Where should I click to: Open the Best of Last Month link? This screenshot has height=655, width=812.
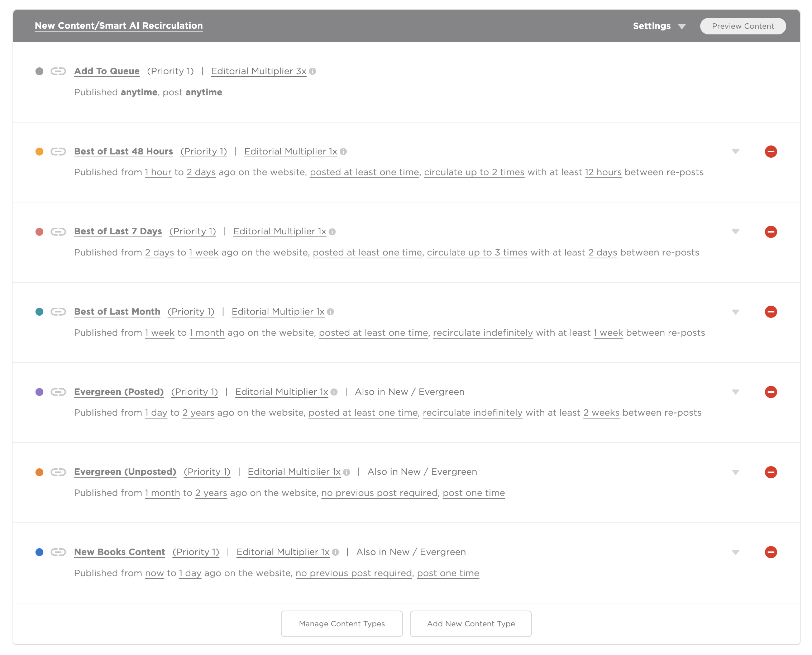(x=117, y=312)
